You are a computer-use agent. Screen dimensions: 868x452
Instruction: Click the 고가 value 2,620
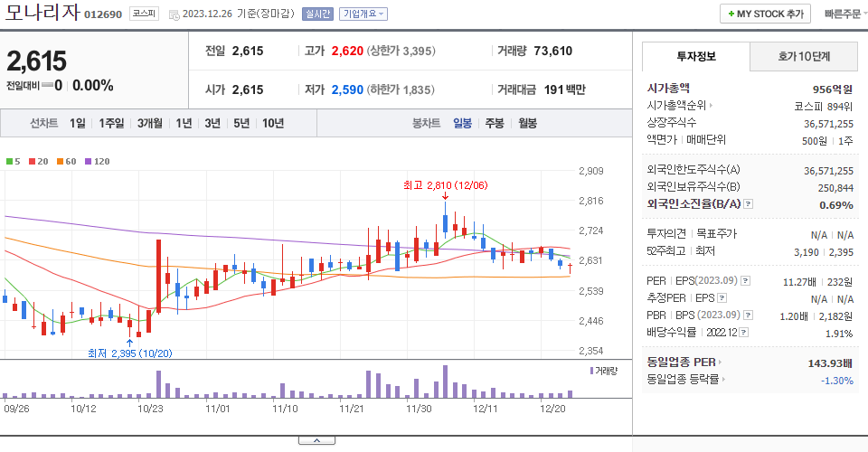pyautogui.click(x=347, y=51)
